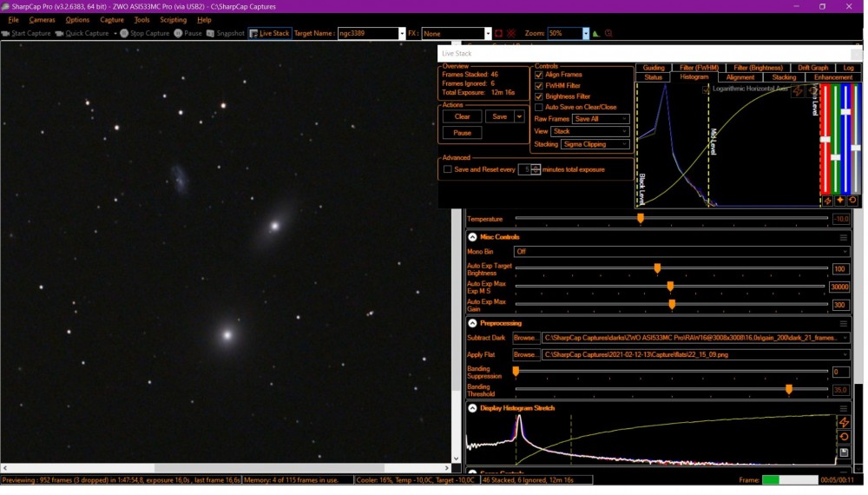Open the Zoom level dropdown
The height and width of the screenshot is (495, 868).
point(586,34)
